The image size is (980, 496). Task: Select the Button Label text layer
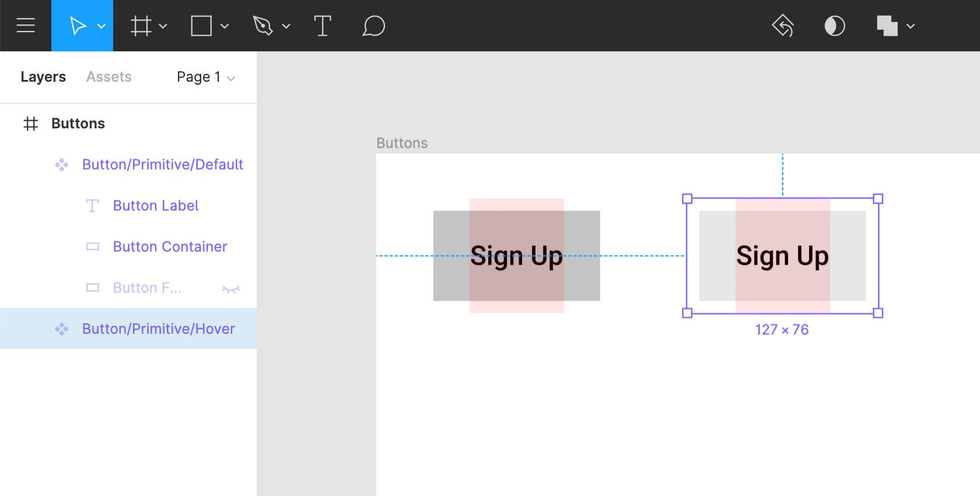(x=156, y=205)
